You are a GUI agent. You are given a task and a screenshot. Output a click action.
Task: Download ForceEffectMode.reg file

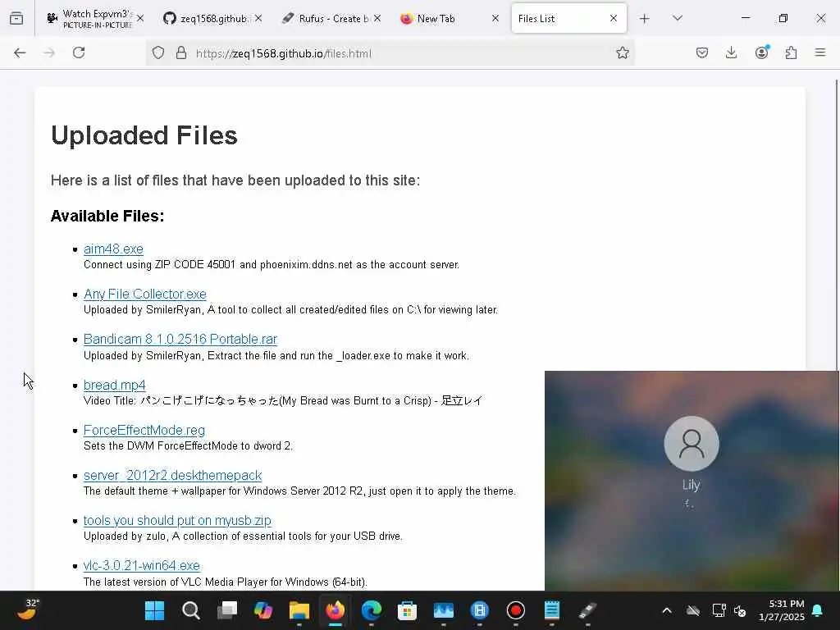pyautogui.click(x=144, y=430)
